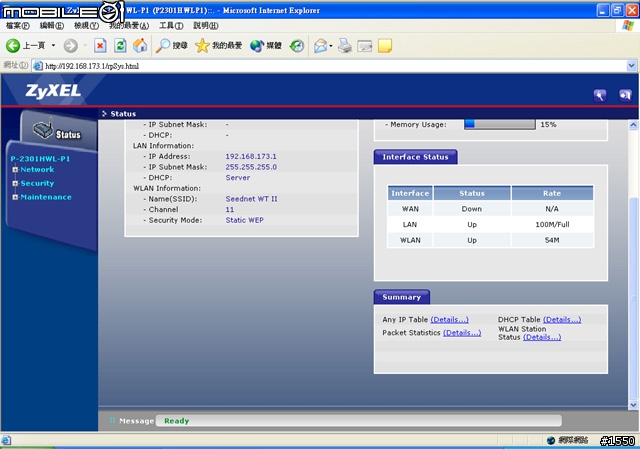Click the Maintenance link in sidebar
Screen dimensions: 640x449
pos(46,197)
